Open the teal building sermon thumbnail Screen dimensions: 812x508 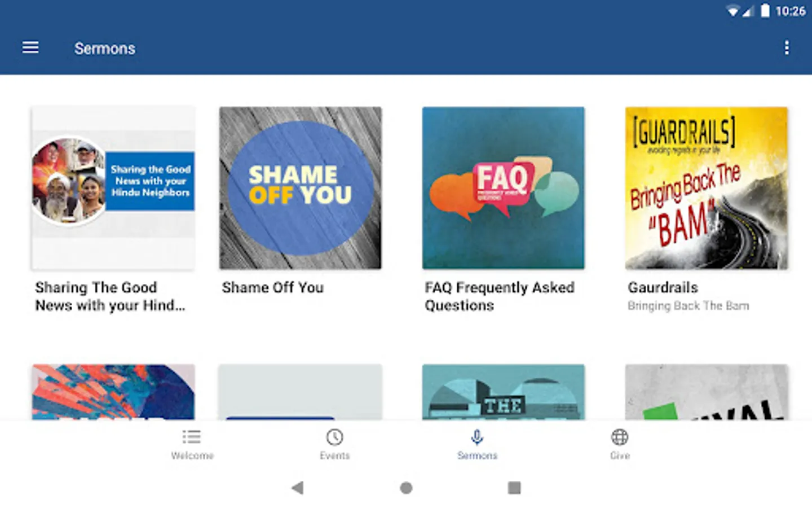point(503,392)
